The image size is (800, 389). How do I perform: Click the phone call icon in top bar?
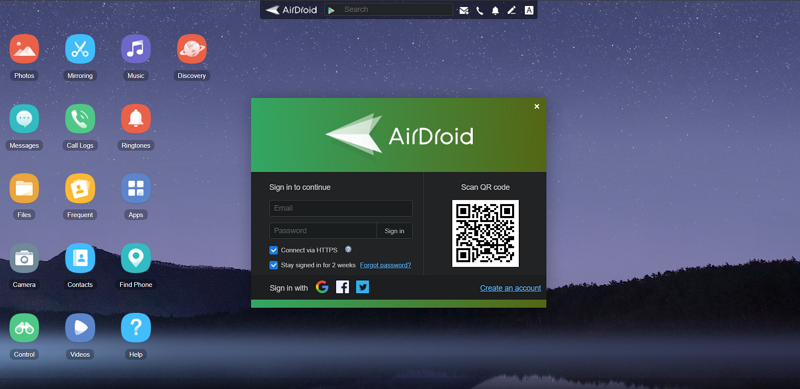(480, 10)
